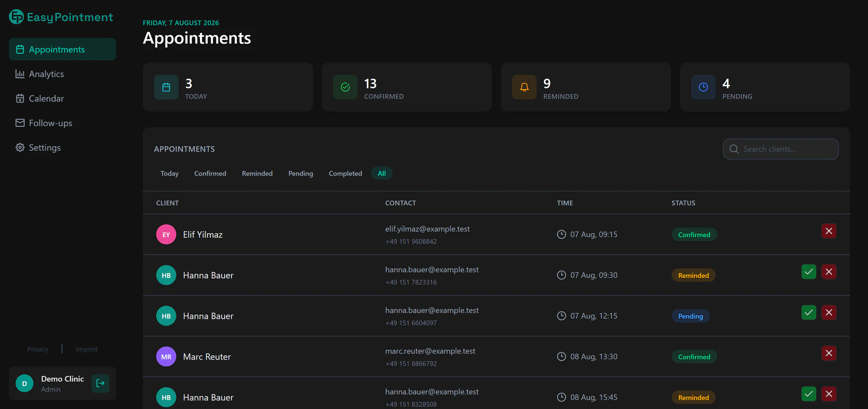This screenshot has height=409, width=868.
Task: Cancel Elif Yilmaz 09:15 appointment
Action: point(829,231)
